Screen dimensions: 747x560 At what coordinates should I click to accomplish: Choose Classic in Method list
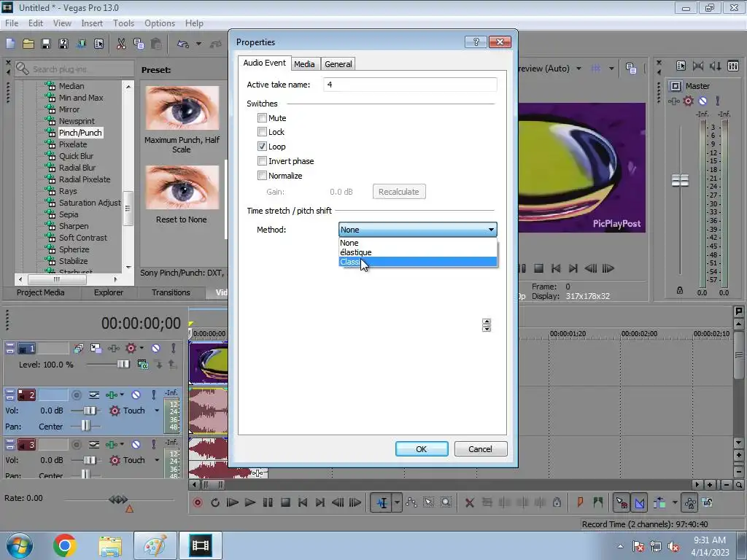tap(418, 262)
